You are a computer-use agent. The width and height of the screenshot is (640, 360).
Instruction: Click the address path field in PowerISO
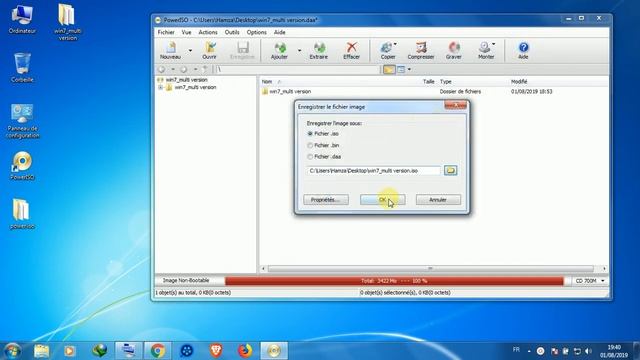pos(298,69)
